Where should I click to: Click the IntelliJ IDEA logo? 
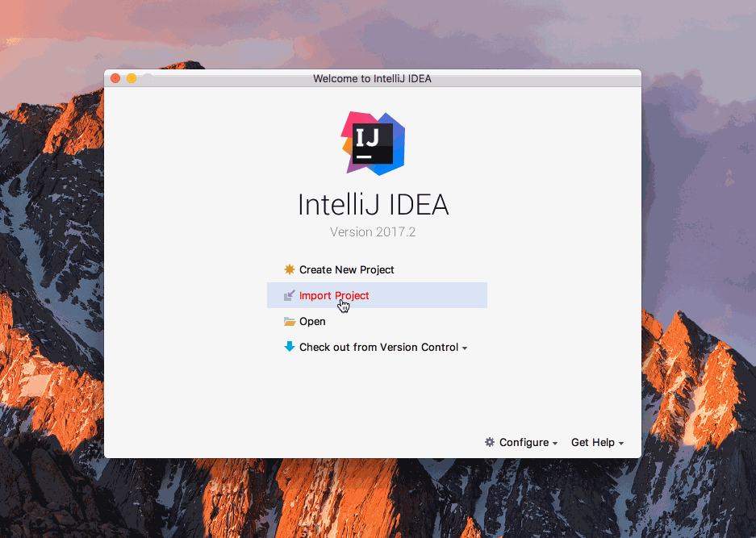click(374, 144)
